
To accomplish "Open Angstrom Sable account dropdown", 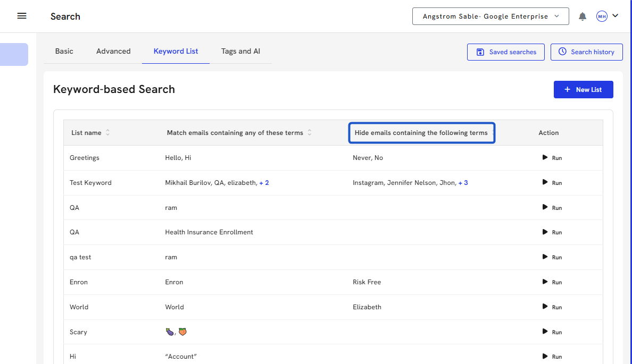I will (x=490, y=16).
